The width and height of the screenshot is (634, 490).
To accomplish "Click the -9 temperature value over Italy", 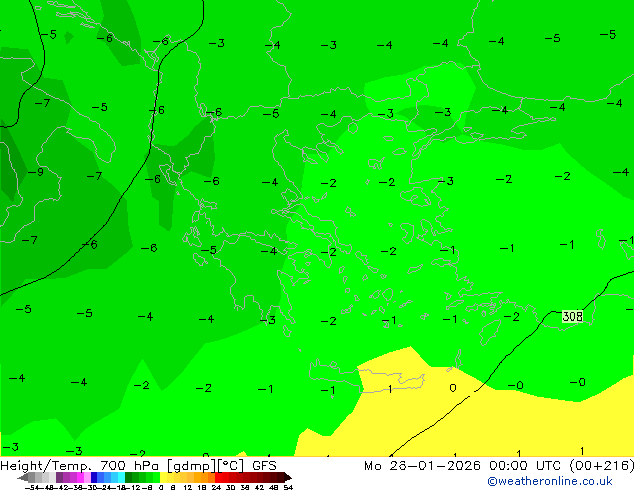I will pos(36,172).
